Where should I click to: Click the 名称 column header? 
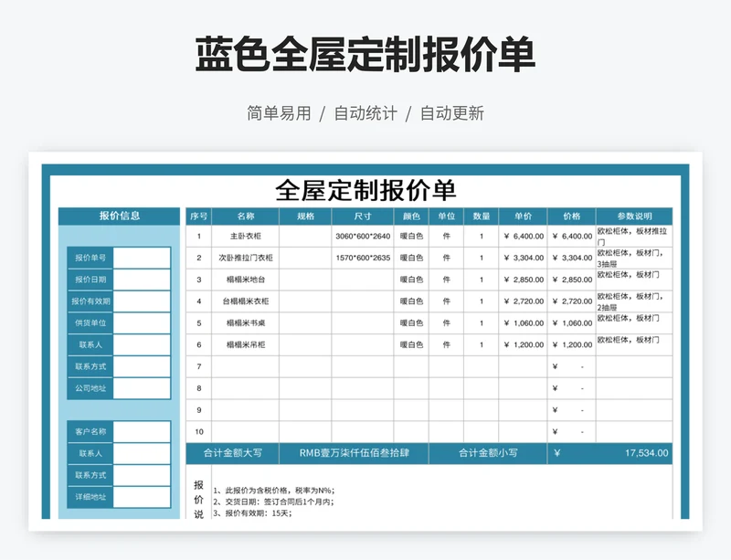pos(245,217)
